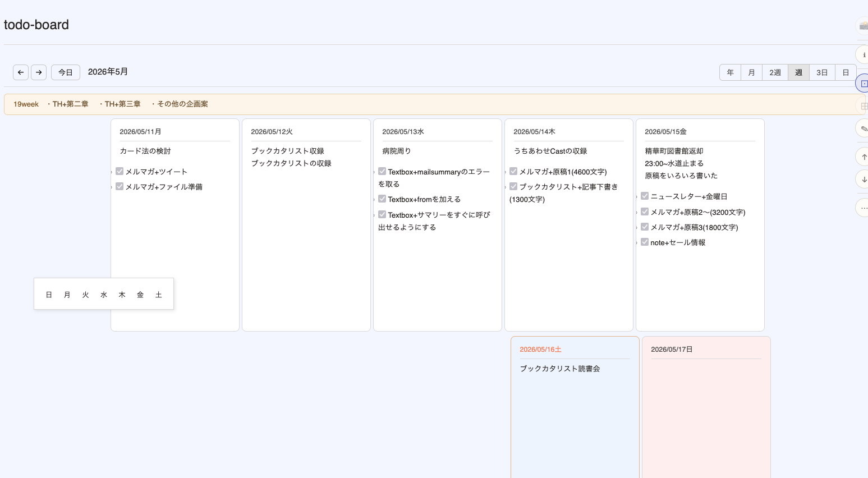Switch to single 日 (day) view
This screenshot has height=478, width=868.
click(x=846, y=72)
